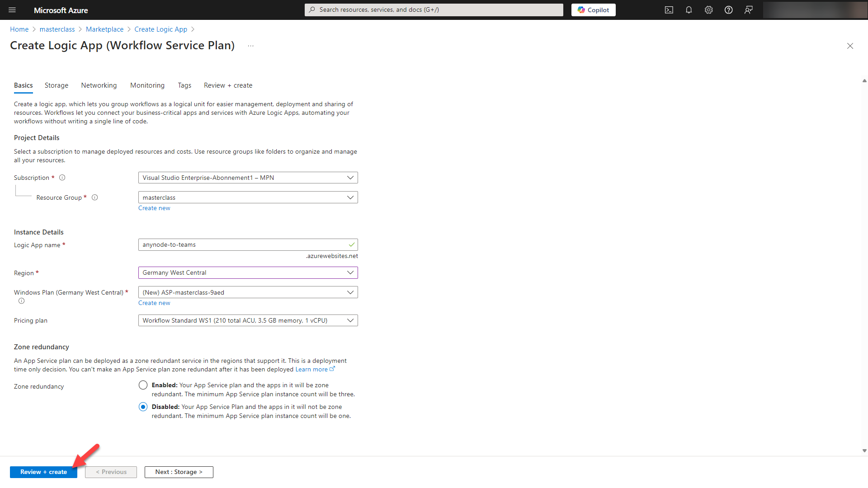This screenshot has height=488, width=868.
Task: Open the Notifications bell
Action: [689, 9]
